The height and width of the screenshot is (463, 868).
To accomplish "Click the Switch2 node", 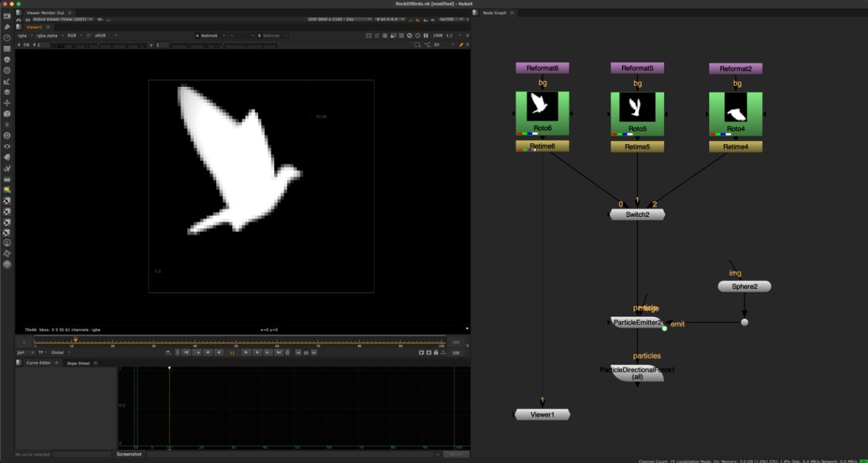I will click(x=637, y=215).
